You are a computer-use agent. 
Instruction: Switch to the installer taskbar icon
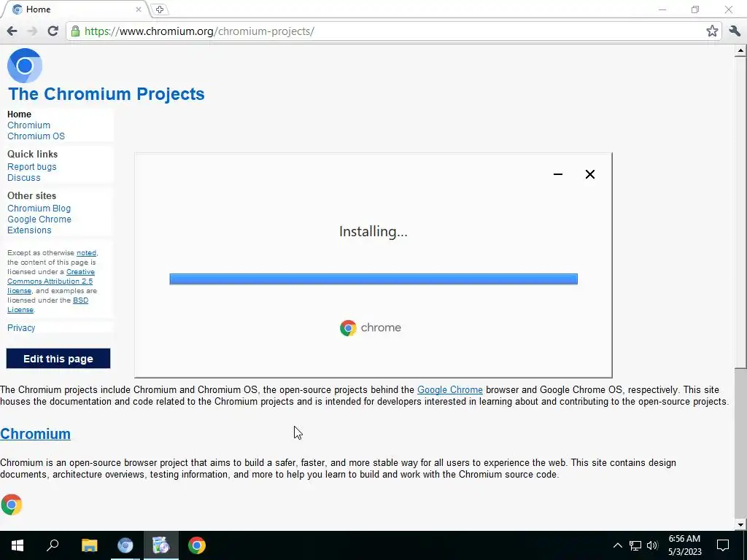tap(161, 545)
